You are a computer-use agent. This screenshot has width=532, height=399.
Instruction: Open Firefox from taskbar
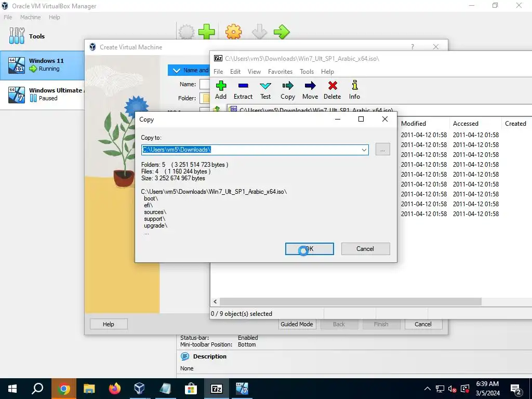(x=115, y=389)
